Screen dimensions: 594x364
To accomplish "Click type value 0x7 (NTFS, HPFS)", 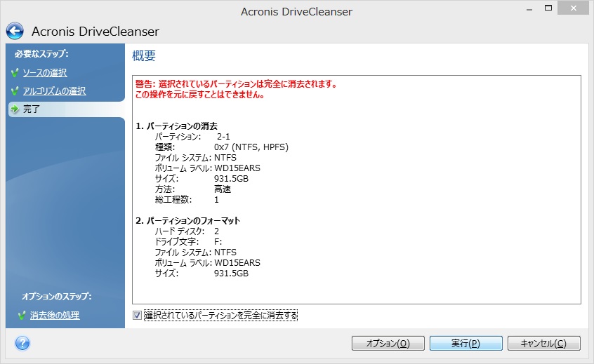I will 251,147.
